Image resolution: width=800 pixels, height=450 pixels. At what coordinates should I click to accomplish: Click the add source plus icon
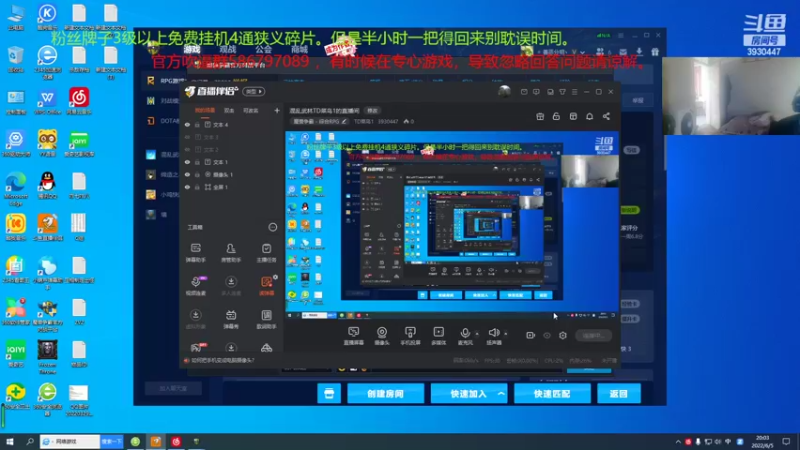tap(277, 110)
